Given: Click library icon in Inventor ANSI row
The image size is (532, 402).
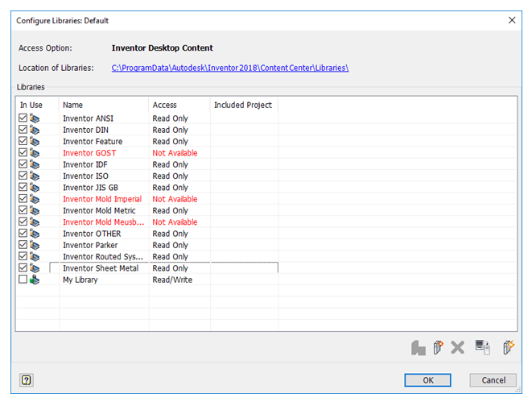Looking at the screenshot, I should click(35, 118).
